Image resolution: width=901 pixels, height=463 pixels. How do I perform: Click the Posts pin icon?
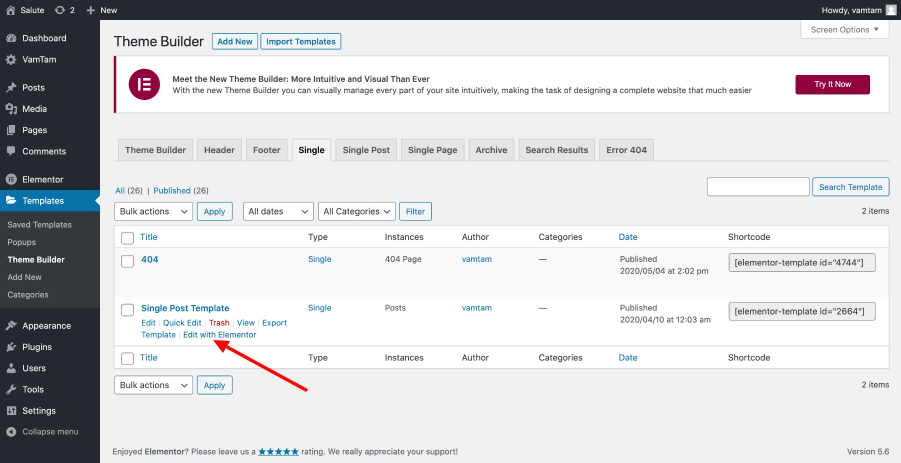tap(11, 88)
